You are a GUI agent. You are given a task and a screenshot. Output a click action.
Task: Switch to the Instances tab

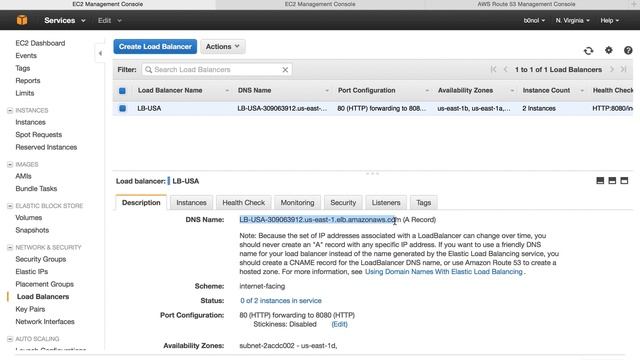coord(191,202)
